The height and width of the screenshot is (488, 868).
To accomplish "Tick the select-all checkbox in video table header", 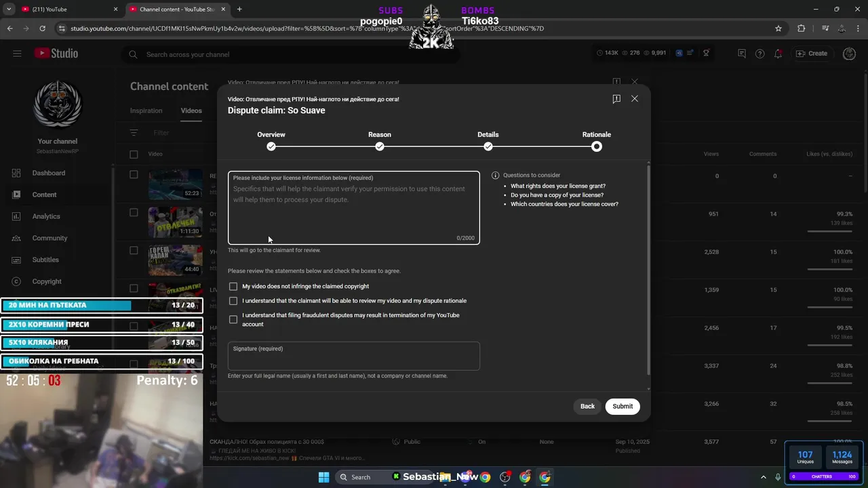I will (134, 155).
